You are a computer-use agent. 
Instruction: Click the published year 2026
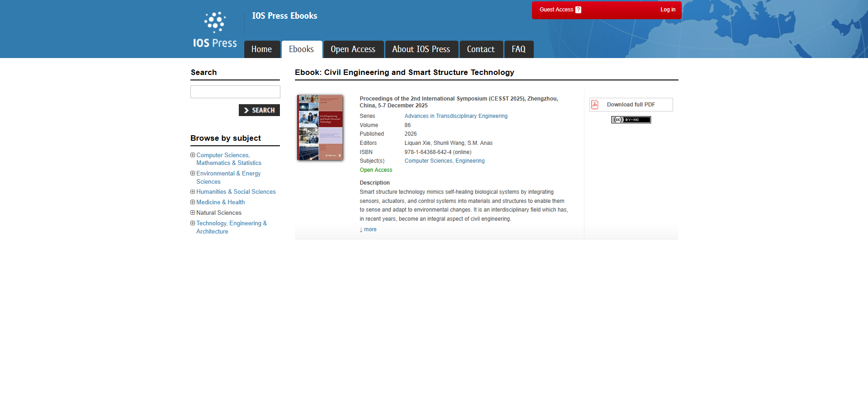(x=410, y=134)
